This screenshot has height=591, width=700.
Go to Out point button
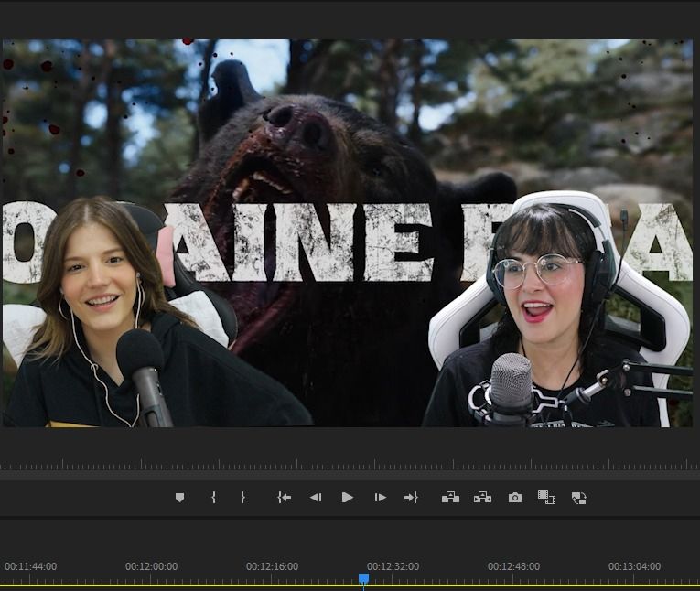coord(411,498)
